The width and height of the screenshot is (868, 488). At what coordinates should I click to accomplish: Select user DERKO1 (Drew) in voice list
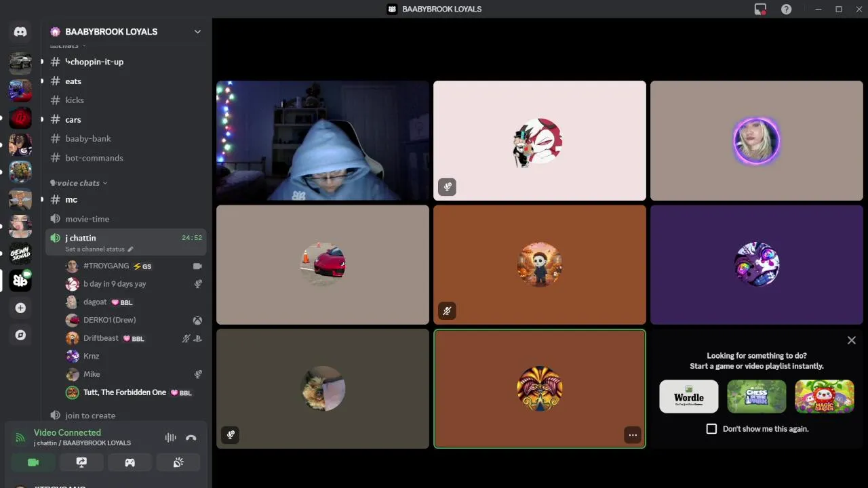coord(134,320)
